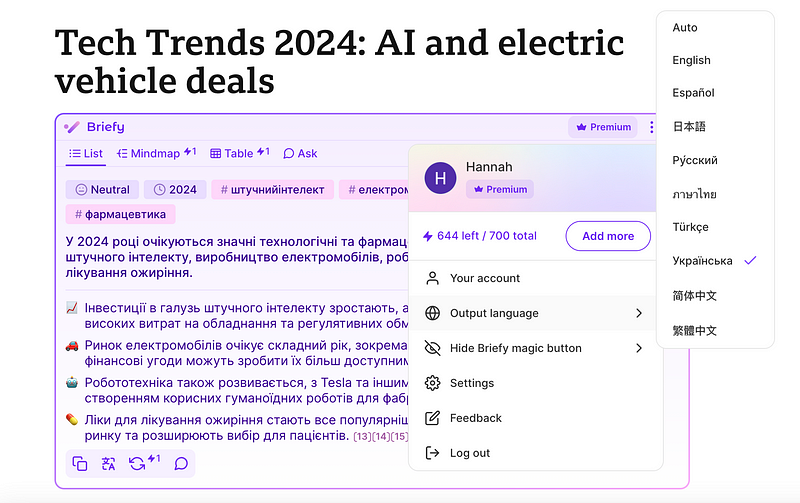This screenshot has height=503, width=800.
Task: Click the copy summary icon
Action: (x=80, y=463)
